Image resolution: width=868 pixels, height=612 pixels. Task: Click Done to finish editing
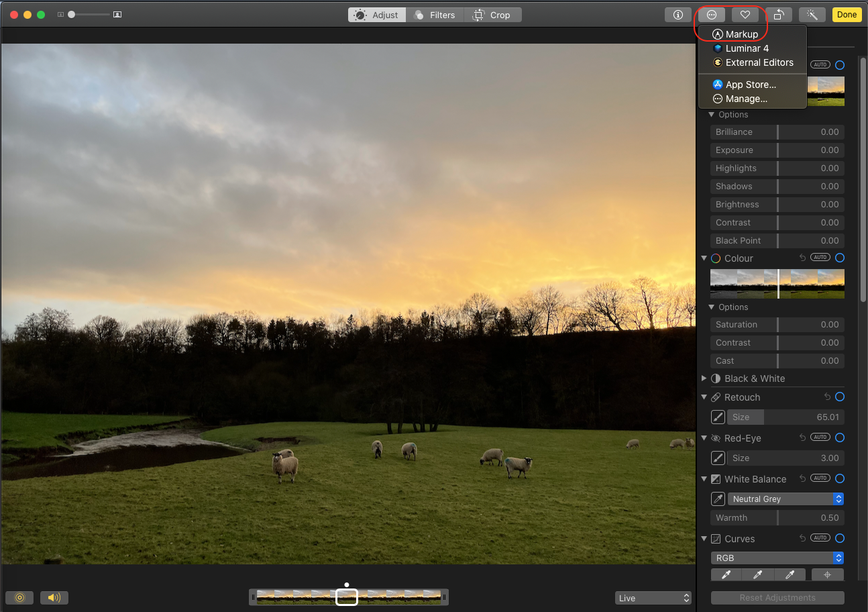[x=847, y=14]
